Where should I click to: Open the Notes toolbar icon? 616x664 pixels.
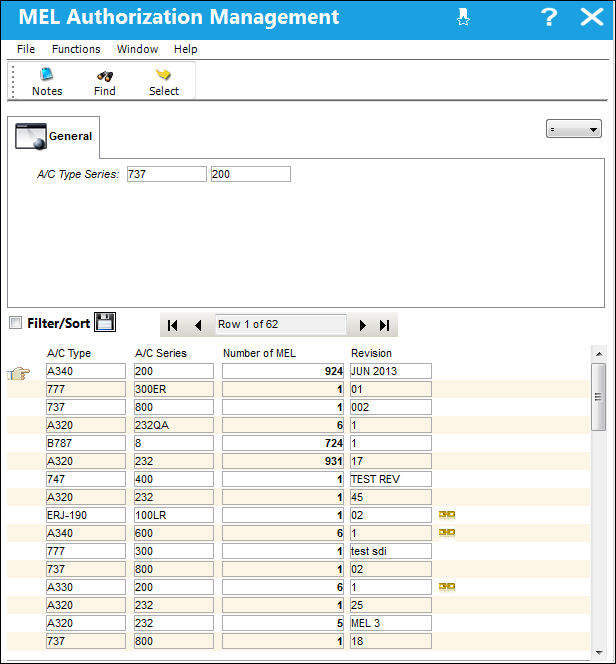point(47,82)
